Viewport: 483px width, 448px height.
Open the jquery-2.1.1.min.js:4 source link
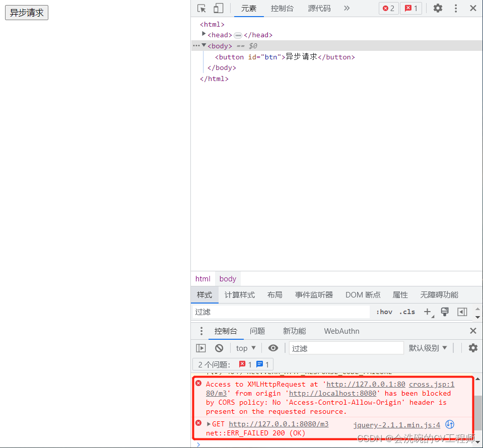(x=396, y=425)
